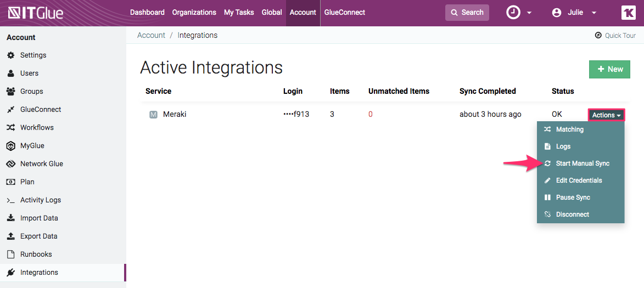The width and height of the screenshot is (644, 288).
Task: Select Pause Sync menu entry
Action: coord(580,197)
